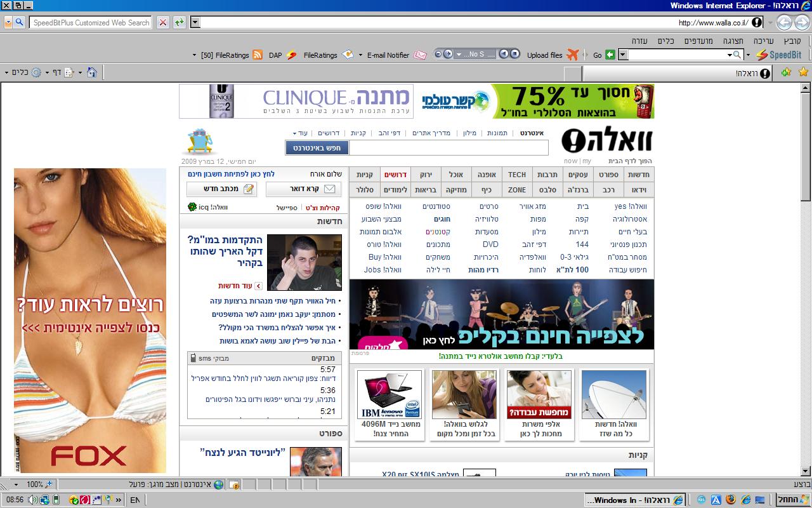Click the Refresh page icon
The image size is (812, 508).
(x=180, y=23)
